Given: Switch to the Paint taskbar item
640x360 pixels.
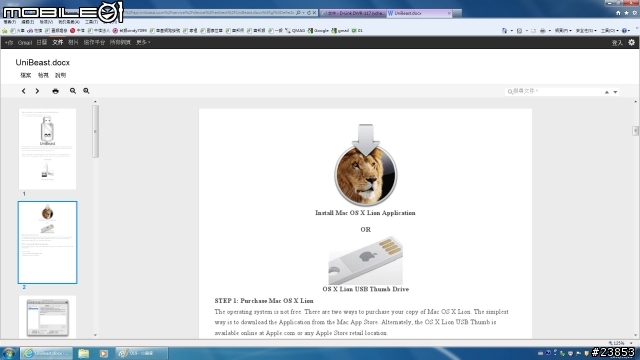Looking at the screenshot, I should 141,353.
